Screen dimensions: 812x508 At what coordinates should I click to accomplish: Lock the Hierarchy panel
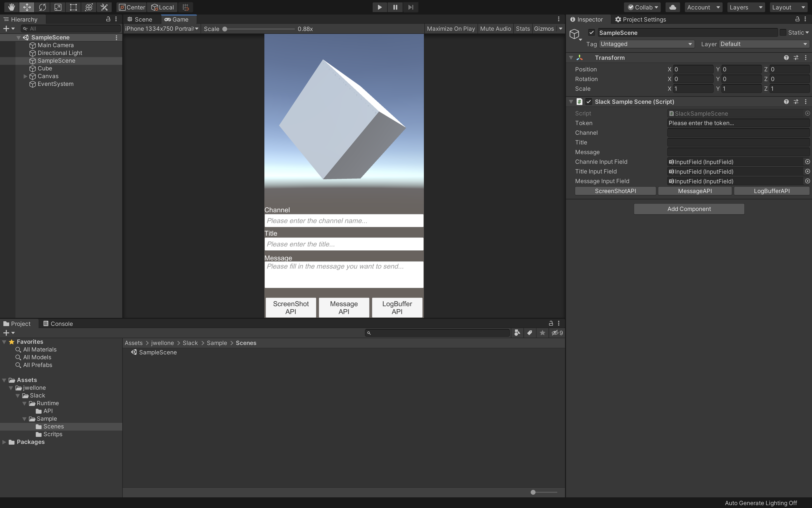(108, 19)
